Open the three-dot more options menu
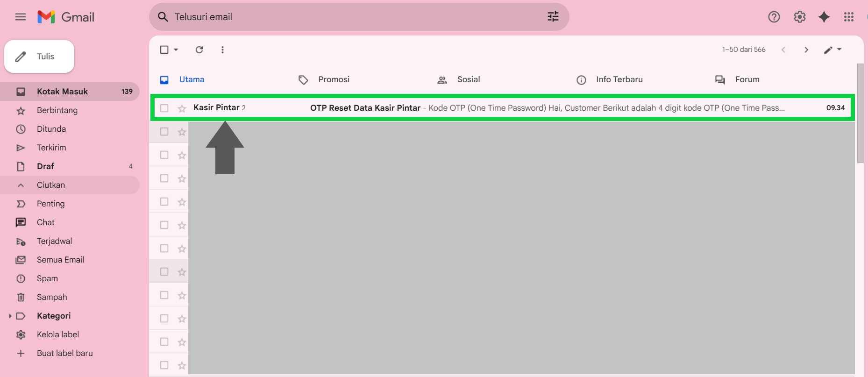Screen dimensions: 868x377 [x=222, y=50]
